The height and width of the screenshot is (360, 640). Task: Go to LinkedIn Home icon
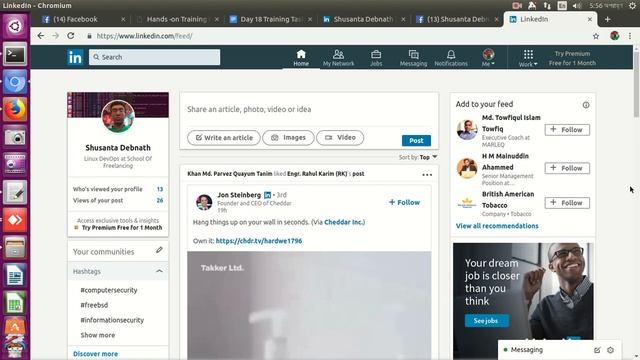(301, 58)
